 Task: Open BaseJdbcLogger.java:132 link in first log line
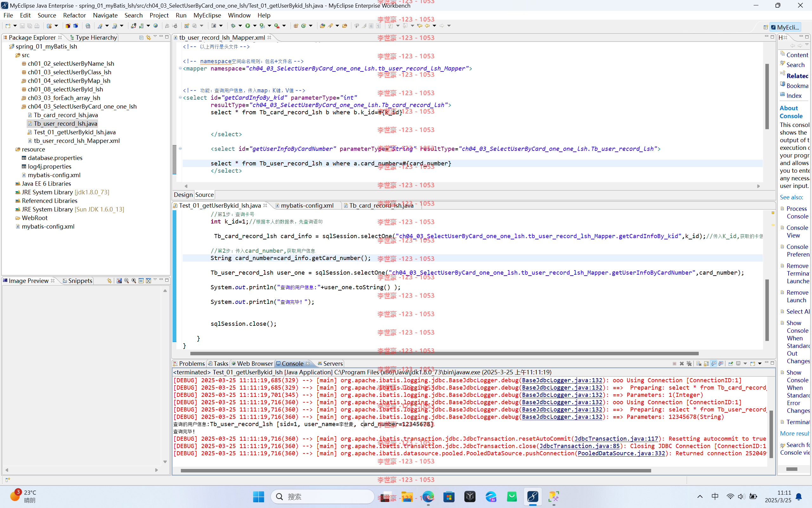pos(562,380)
